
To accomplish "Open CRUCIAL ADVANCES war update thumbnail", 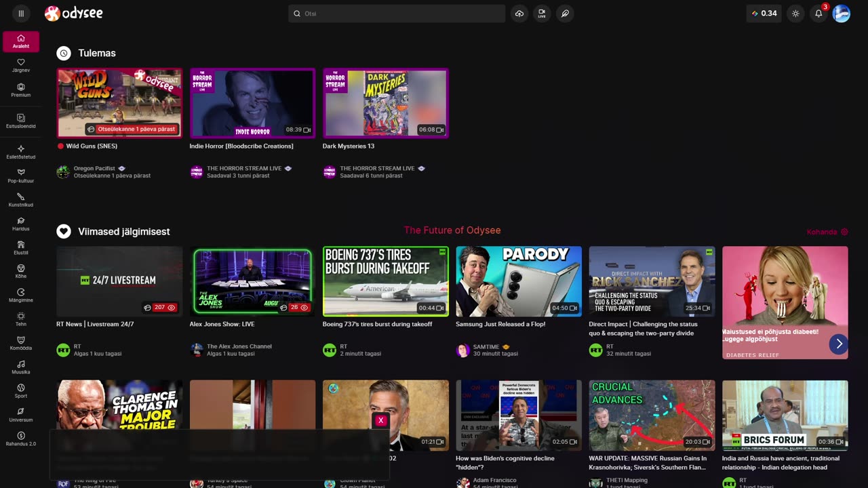I will (652, 415).
